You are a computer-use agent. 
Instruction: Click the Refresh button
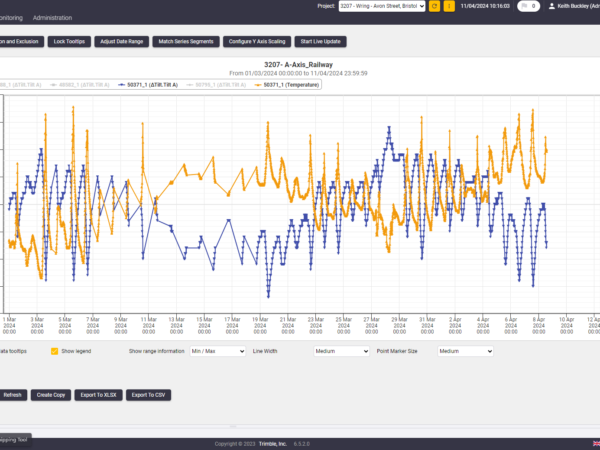13,395
